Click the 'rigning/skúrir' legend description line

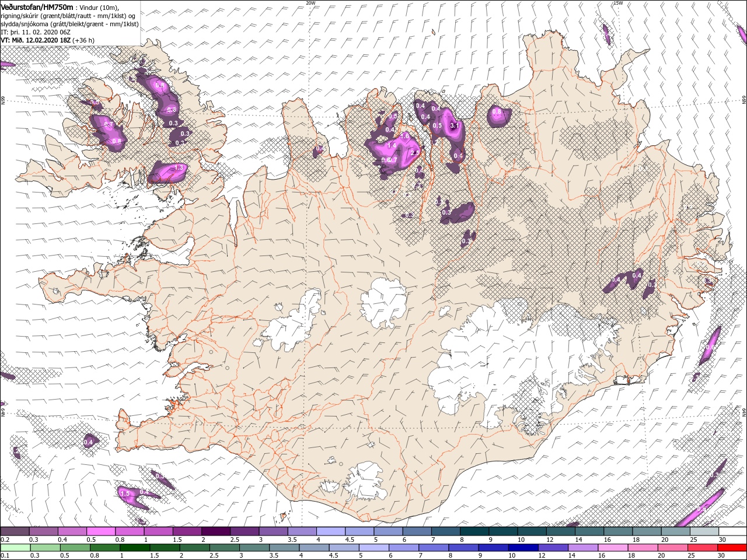click(68, 15)
